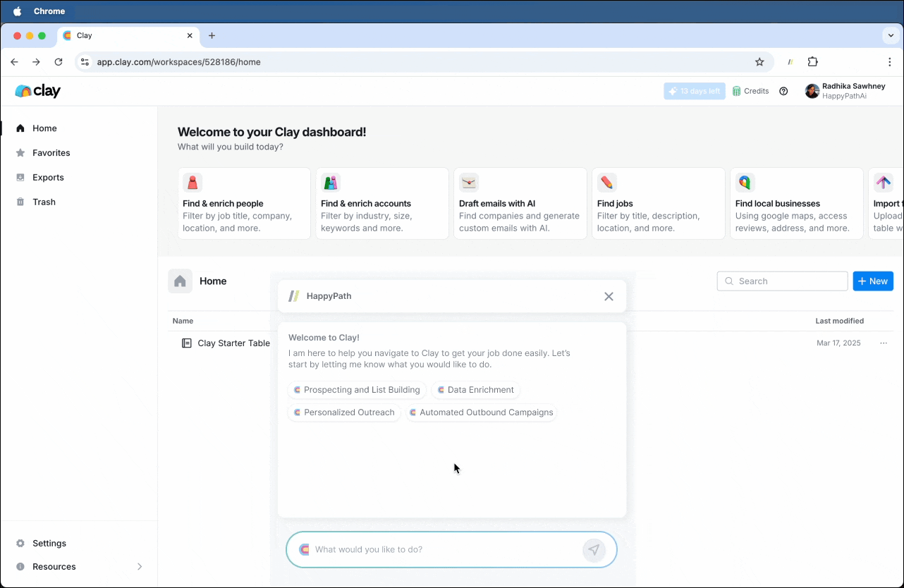
Task: Click the Google Maps pin icon
Action: 745,183
